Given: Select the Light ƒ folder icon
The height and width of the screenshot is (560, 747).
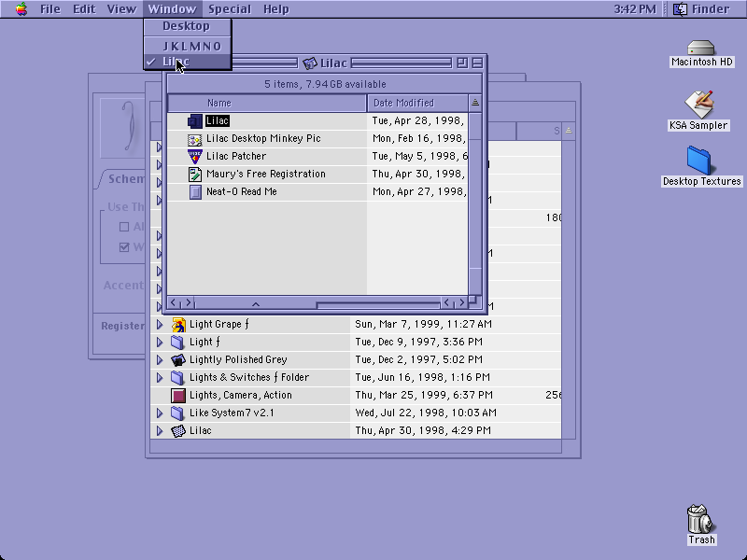Looking at the screenshot, I should point(177,343).
